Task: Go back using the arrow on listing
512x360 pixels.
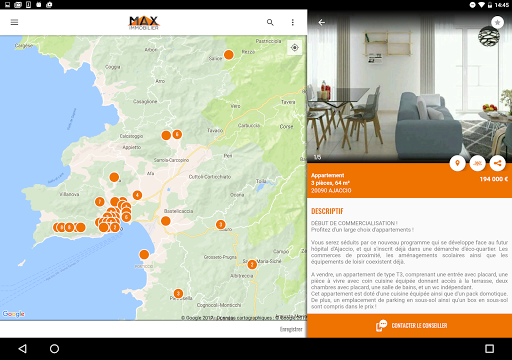Action: pos(322,22)
